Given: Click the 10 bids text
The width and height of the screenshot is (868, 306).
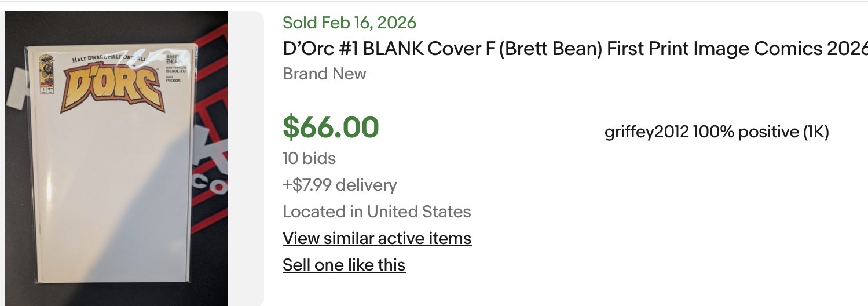Looking at the screenshot, I should click(x=309, y=158).
